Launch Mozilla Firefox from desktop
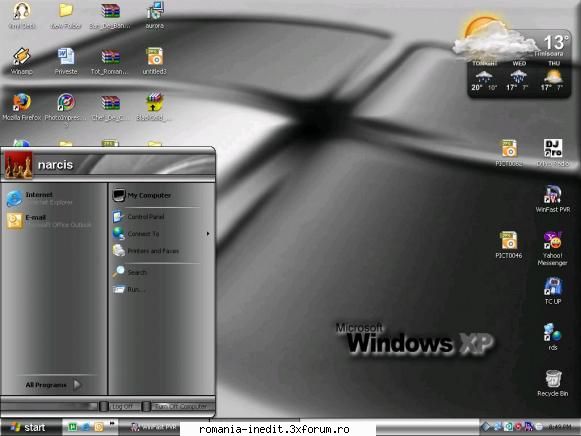Viewport: 581px width, 436px height. [21, 107]
